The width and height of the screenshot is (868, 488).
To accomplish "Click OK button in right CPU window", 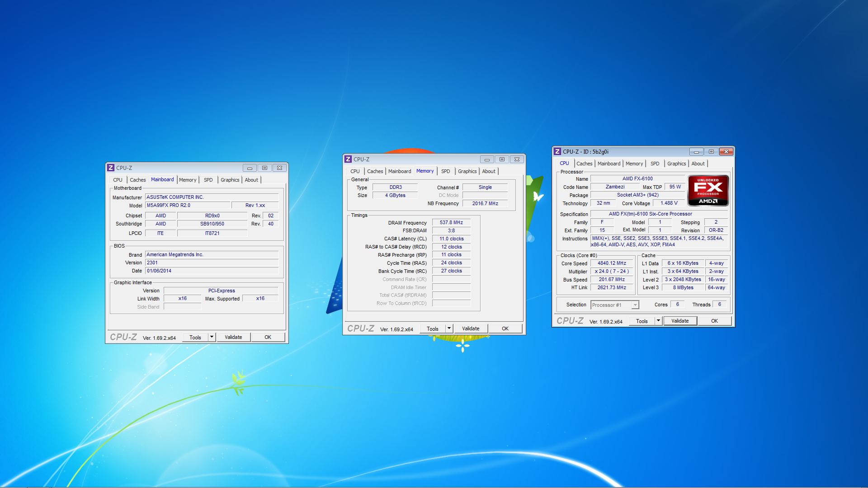I will click(x=714, y=321).
